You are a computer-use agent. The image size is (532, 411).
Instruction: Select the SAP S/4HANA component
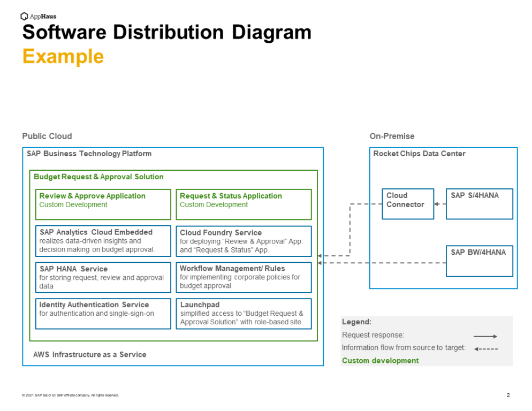(x=478, y=204)
